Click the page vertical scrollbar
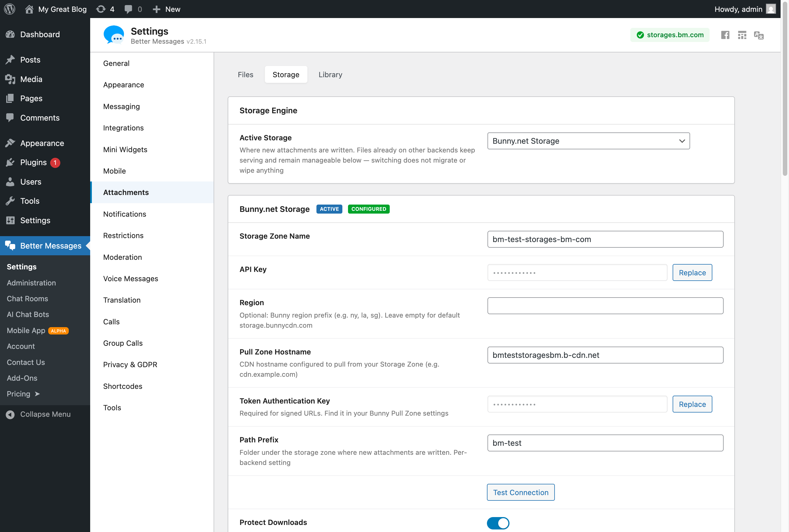 click(x=785, y=88)
